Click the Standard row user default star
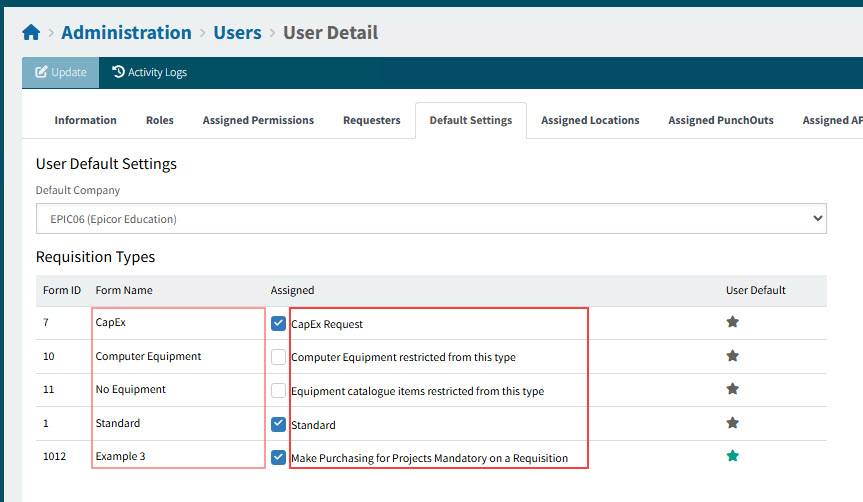The height and width of the screenshot is (502, 863). (x=732, y=423)
